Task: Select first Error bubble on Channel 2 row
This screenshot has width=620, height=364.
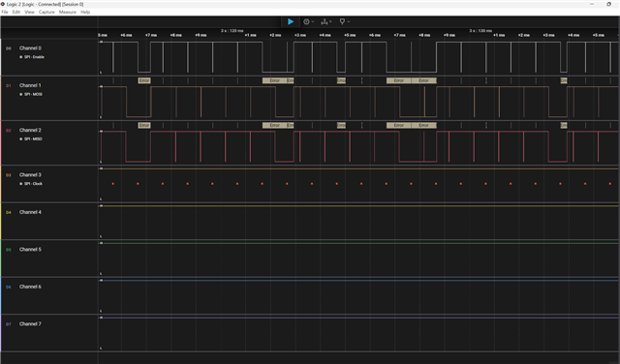Action: tap(144, 125)
